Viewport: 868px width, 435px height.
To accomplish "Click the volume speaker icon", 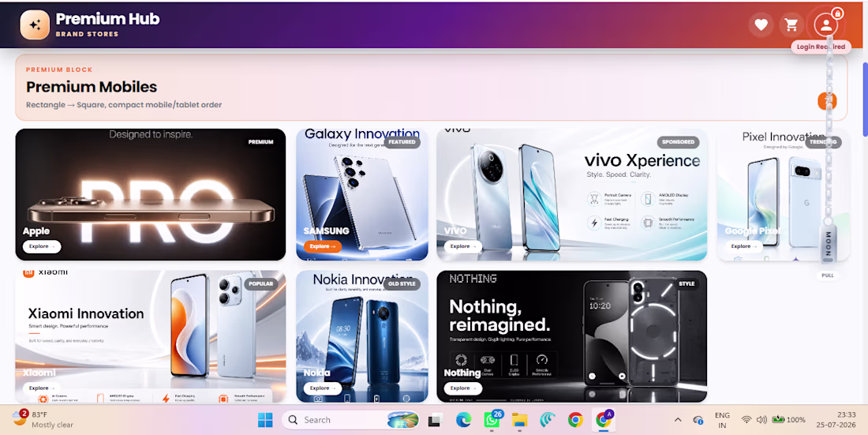I will pos(761,420).
